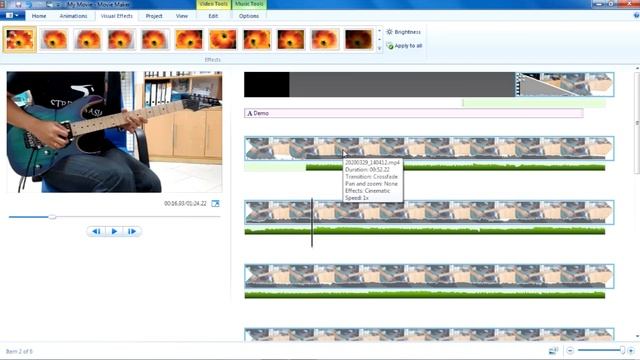The height and width of the screenshot is (360, 640).
Task: Click the storyboard scrollbar down arrow
Action: click(637, 337)
